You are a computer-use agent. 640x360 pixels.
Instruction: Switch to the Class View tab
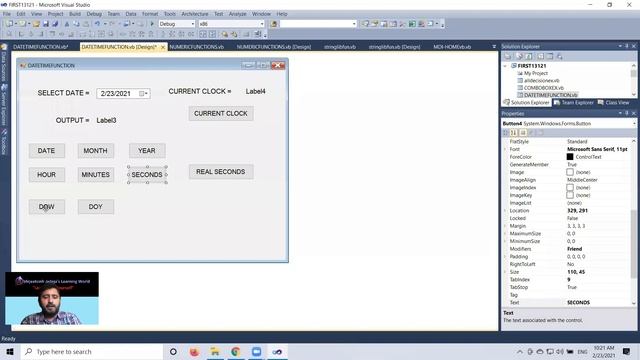pos(613,102)
